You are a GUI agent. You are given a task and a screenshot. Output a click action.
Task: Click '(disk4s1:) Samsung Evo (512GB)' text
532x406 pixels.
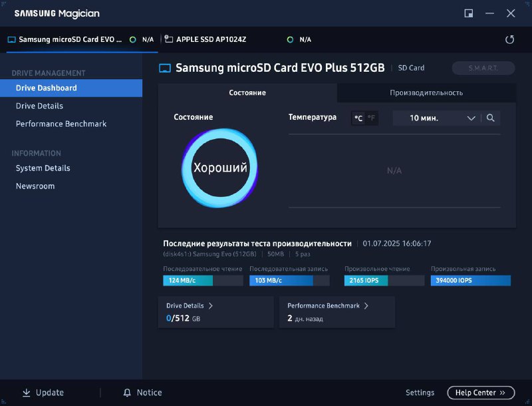click(209, 254)
